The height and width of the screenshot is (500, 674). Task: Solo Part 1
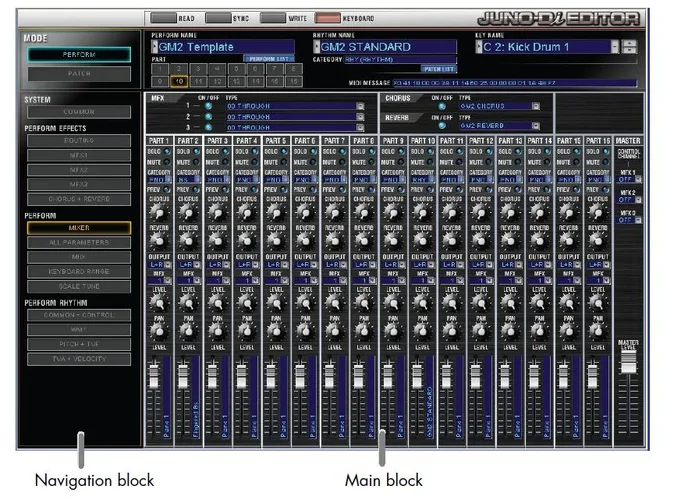click(167, 152)
